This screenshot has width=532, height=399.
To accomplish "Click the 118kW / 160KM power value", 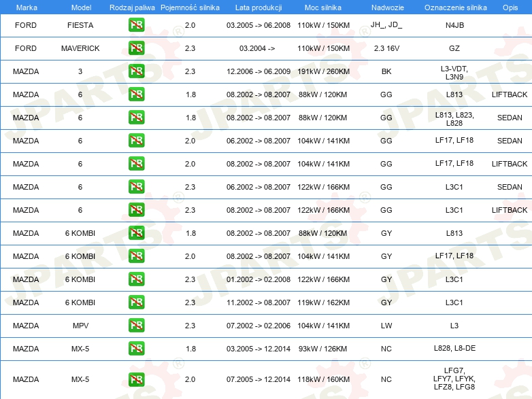I will tap(323, 379).
